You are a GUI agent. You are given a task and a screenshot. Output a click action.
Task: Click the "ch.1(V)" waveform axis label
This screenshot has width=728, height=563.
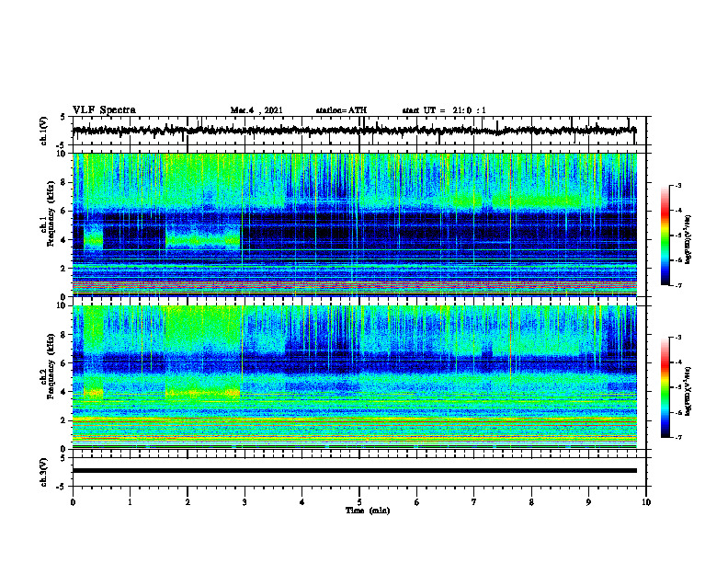(44, 131)
